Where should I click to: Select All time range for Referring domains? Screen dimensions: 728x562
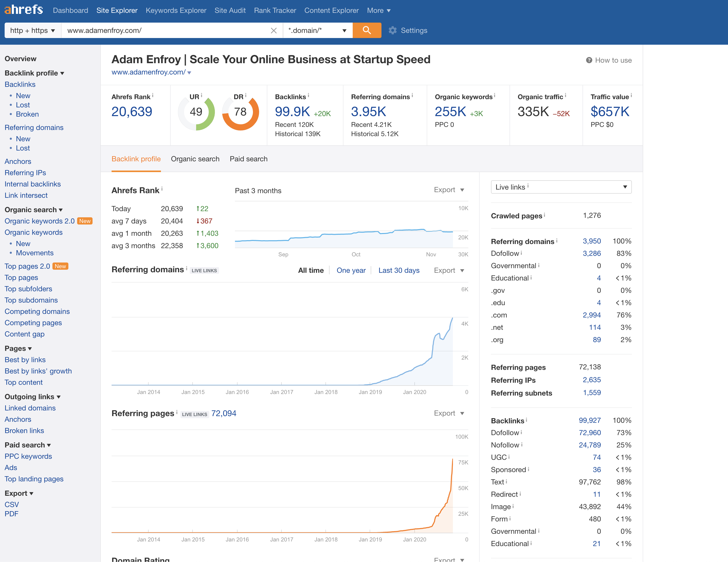[311, 270]
